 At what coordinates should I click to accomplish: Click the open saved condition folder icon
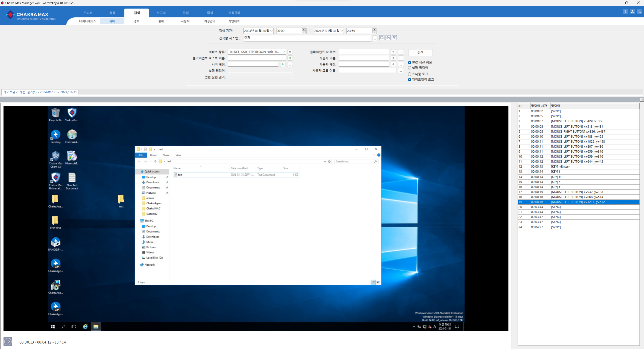(388, 38)
